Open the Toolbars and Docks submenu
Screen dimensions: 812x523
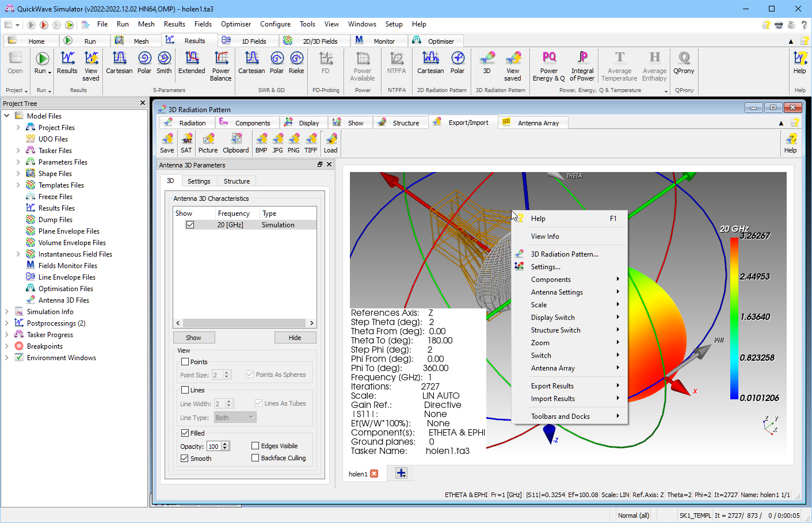pos(570,417)
